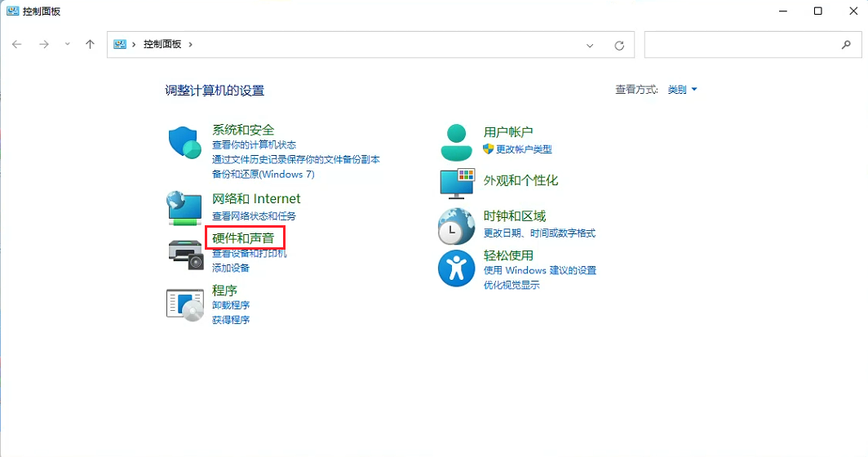Image resolution: width=868 pixels, height=457 pixels.
Task: Open 卸载程序 link
Action: point(231,305)
